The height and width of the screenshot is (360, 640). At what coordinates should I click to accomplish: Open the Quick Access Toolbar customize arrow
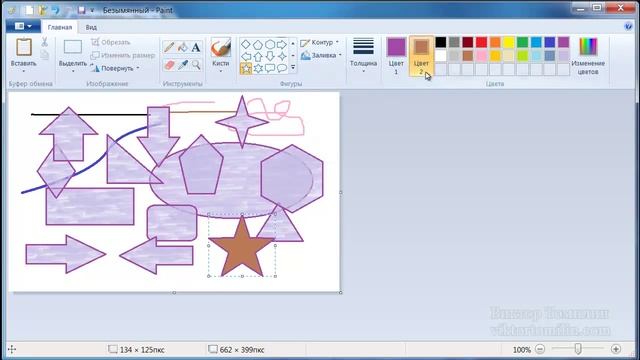tap(92, 10)
